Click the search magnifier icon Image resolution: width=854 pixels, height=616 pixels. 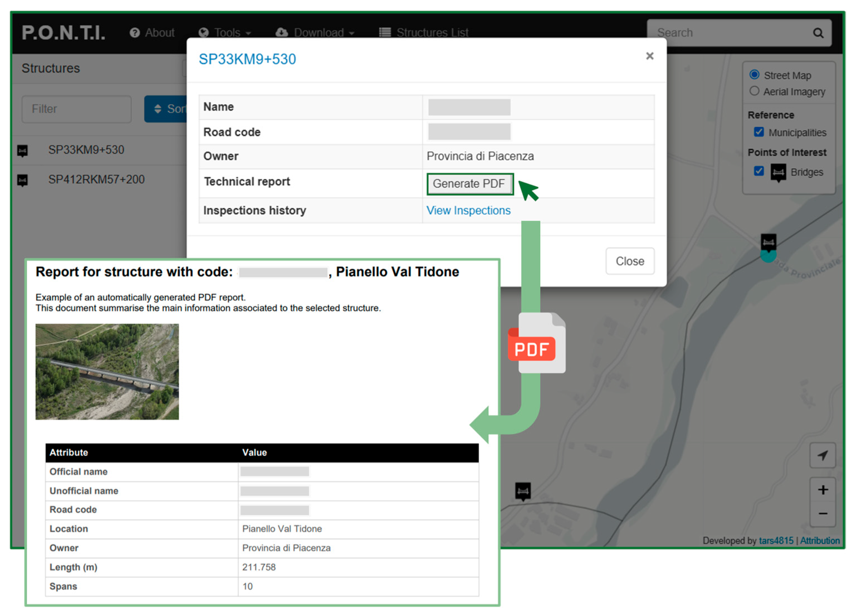click(x=818, y=33)
